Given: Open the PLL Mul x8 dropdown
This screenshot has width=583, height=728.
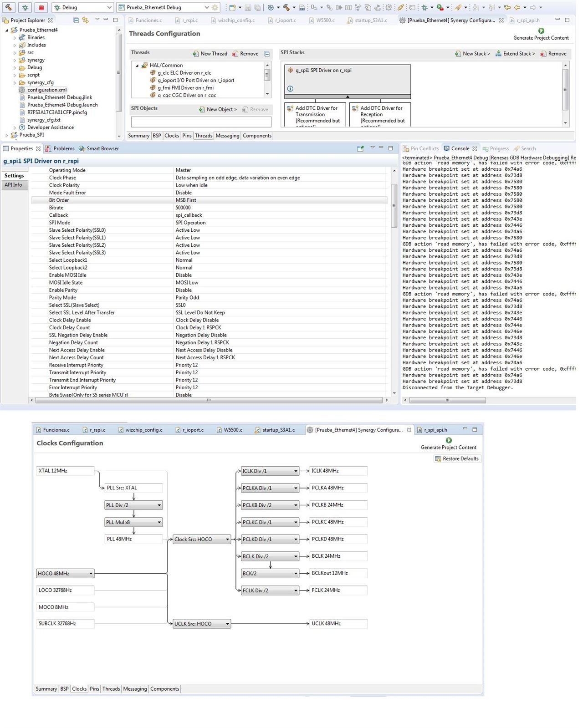Looking at the screenshot, I should click(x=133, y=522).
